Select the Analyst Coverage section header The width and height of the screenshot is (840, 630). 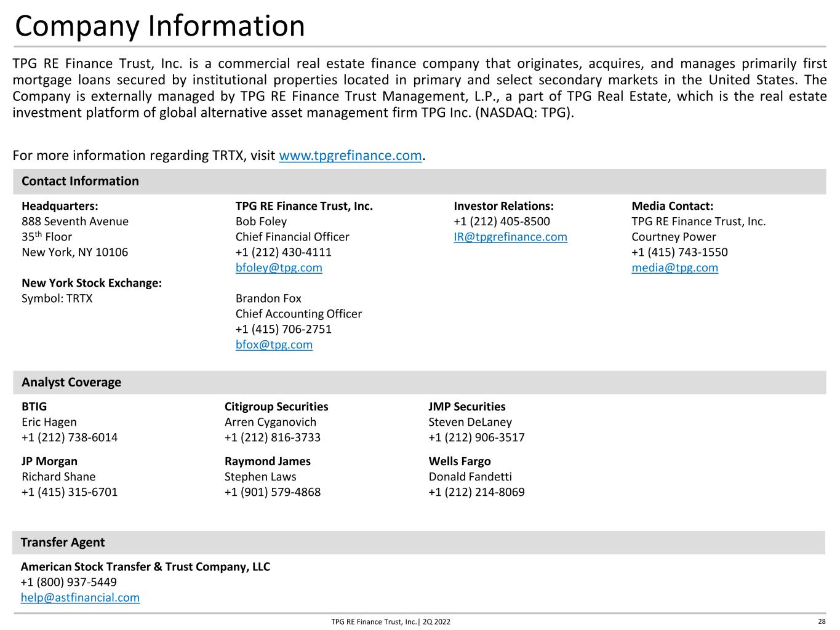point(419,382)
